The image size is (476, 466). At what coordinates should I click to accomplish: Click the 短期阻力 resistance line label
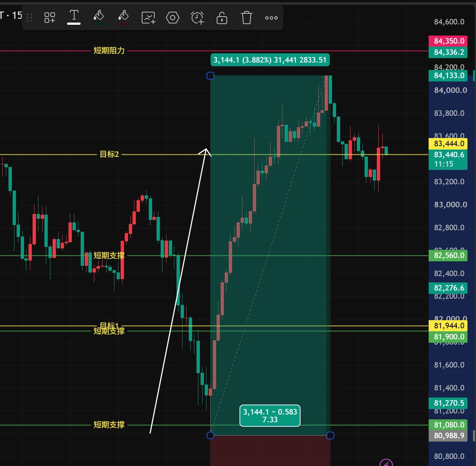point(109,51)
